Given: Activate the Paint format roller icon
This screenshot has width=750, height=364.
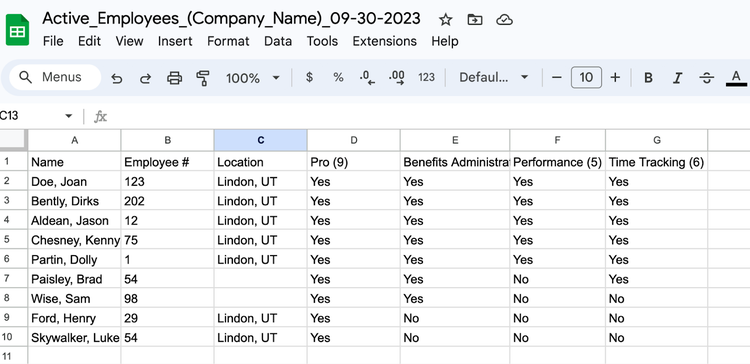Looking at the screenshot, I should tap(203, 77).
